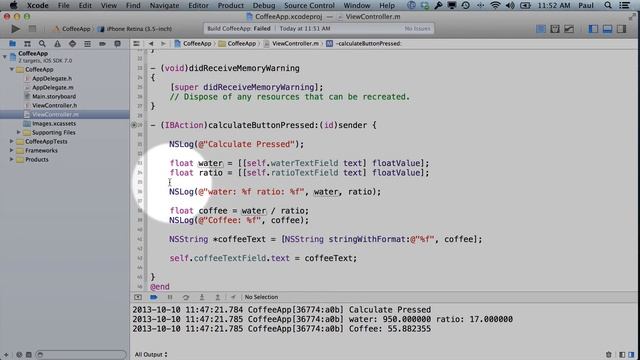Toggle breakpoints activation in debug bar
640x360 pixels.
coord(154,297)
